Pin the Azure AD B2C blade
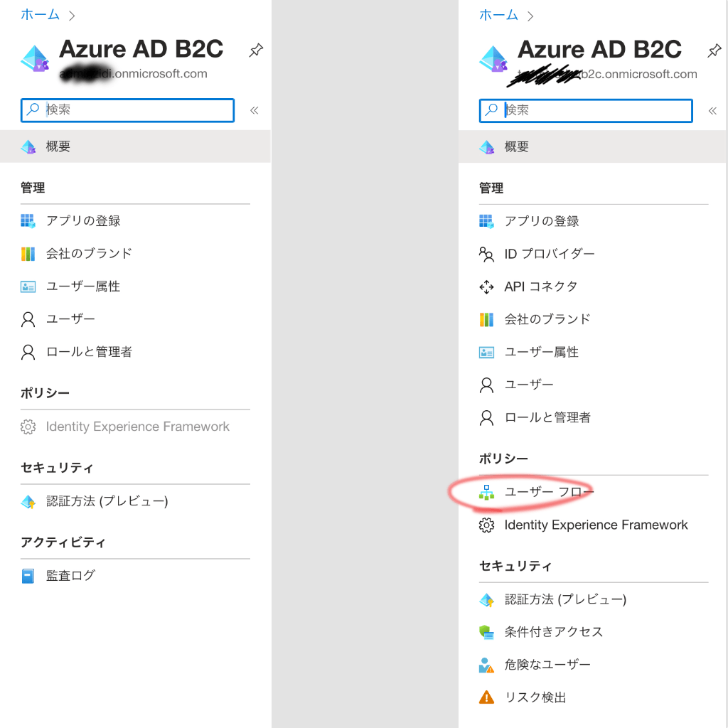This screenshot has height=728, width=728. [x=714, y=50]
